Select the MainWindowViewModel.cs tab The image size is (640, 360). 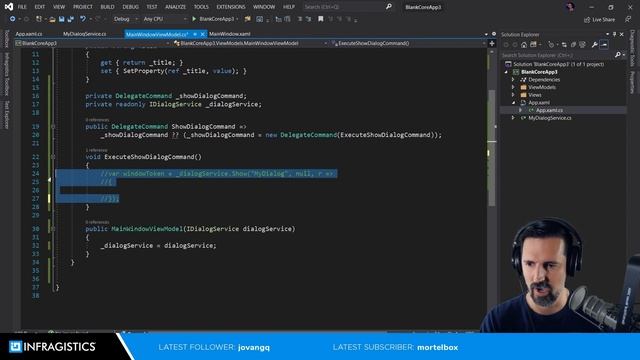(x=157, y=34)
